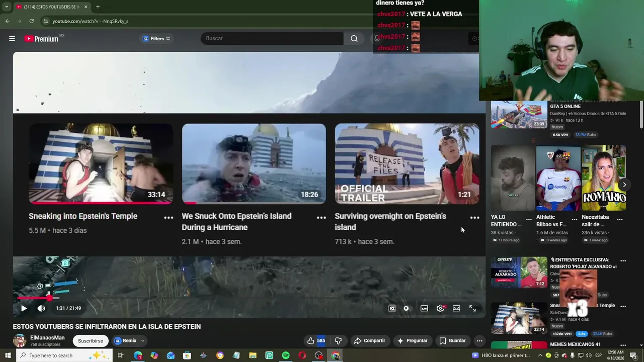Open the tab search dropdown
The height and width of the screenshot is (362, 644).
coord(6,7)
